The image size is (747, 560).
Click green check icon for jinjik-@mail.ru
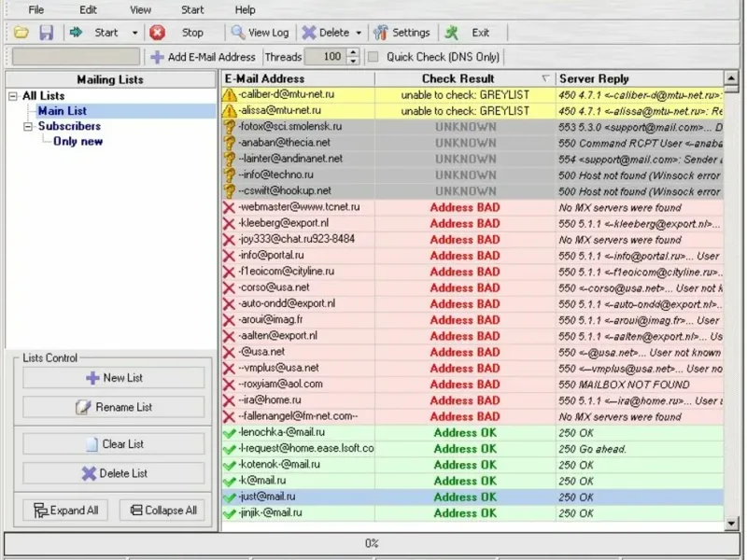229,513
